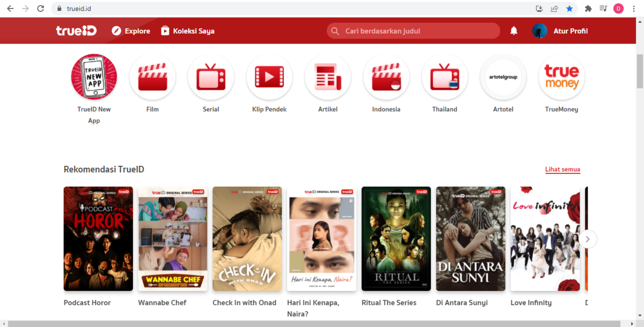Click the Rekomendasi TrueID heading
Screen dimensions: 644x327
point(104,169)
